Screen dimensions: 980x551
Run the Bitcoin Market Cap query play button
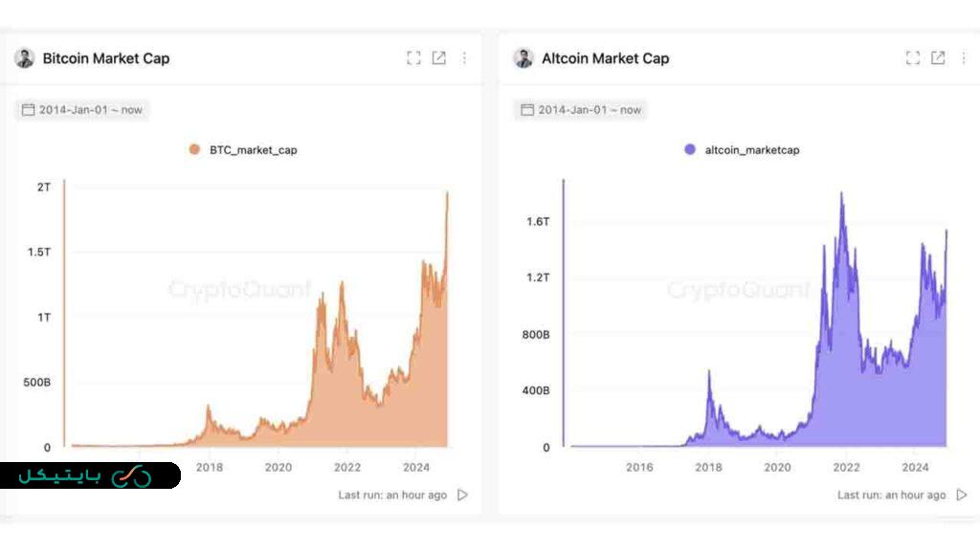[x=463, y=495]
